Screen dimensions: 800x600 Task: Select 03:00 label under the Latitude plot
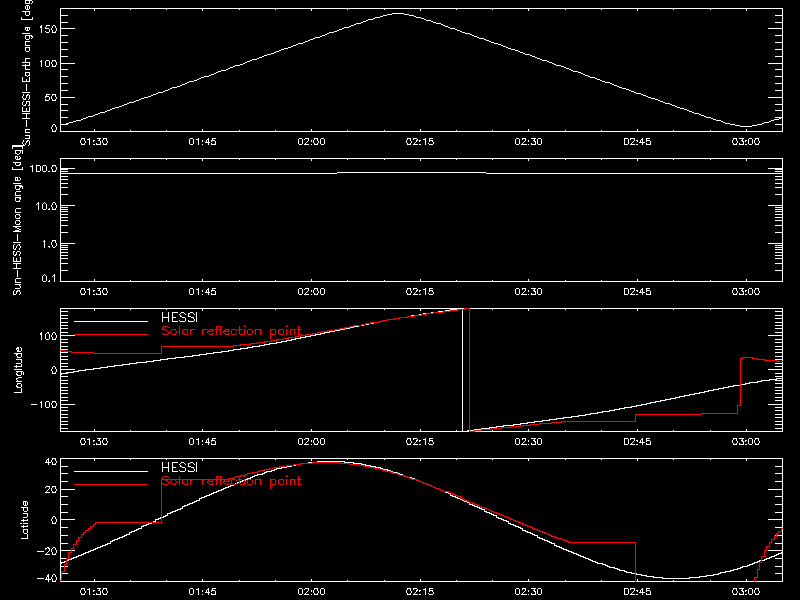click(x=746, y=591)
